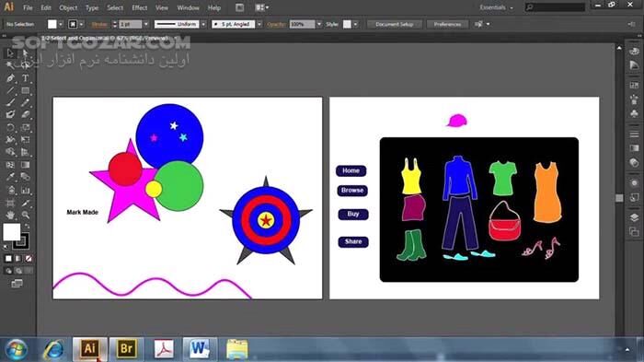Select the Hand tool
Image resolution: width=644 pixels, height=362 pixels.
click(10, 215)
